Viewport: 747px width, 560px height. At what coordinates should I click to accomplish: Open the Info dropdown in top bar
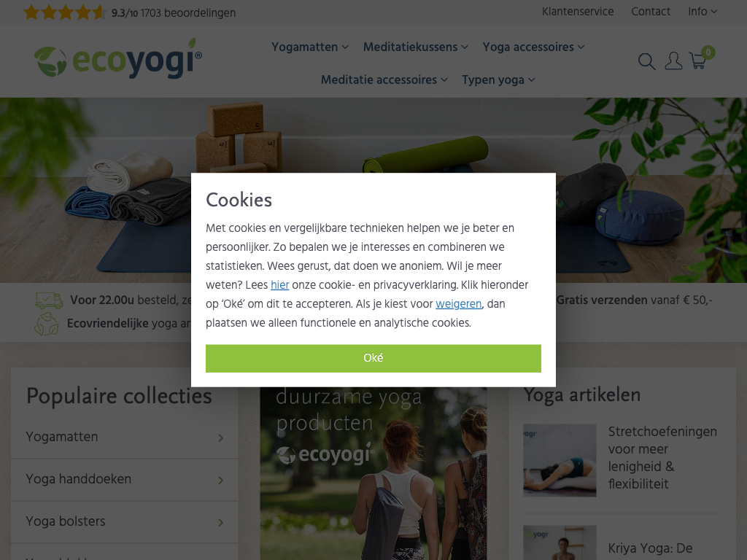[703, 12]
